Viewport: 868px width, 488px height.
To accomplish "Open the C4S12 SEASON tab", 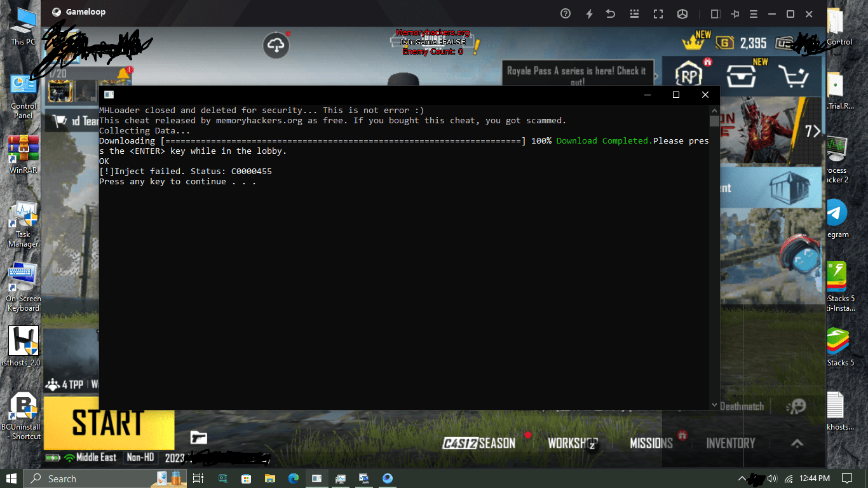I will coord(478,443).
